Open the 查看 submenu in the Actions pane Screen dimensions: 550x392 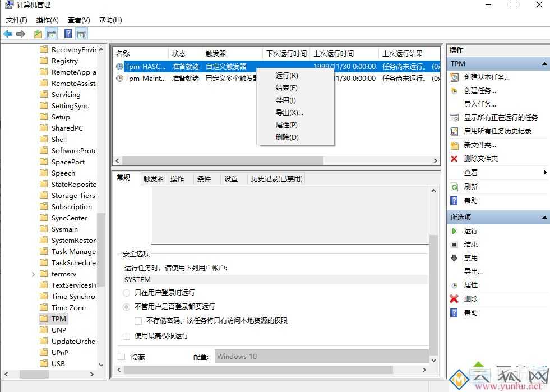(471, 172)
